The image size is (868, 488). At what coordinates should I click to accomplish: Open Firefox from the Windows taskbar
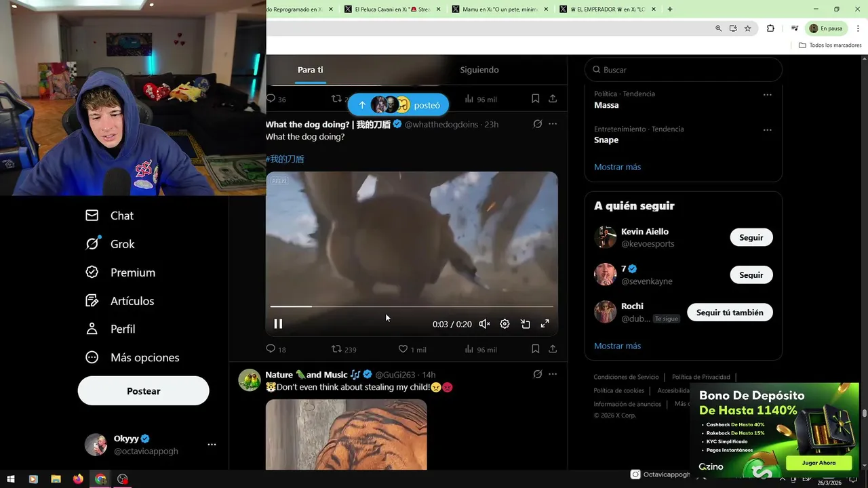[78, 479]
